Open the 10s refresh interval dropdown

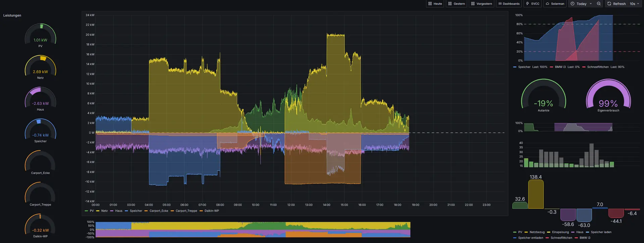pyautogui.click(x=635, y=4)
